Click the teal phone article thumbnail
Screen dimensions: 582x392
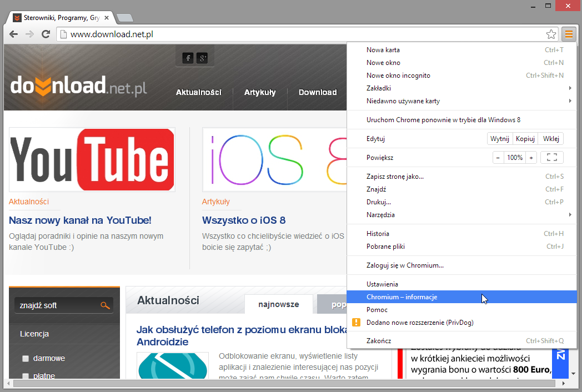[x=173, y=365]
